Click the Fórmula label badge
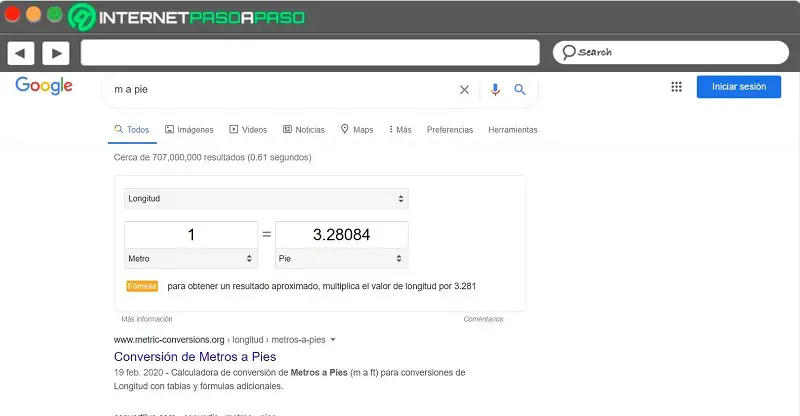The width and height of the screenshot is (800, 416). [x=142, y=286]
